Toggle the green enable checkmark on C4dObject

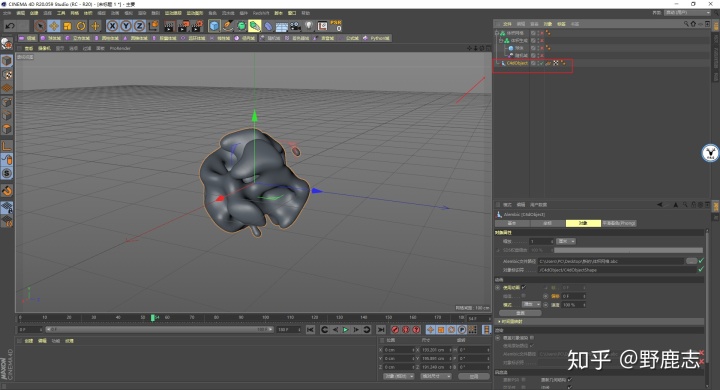(541, 63)
